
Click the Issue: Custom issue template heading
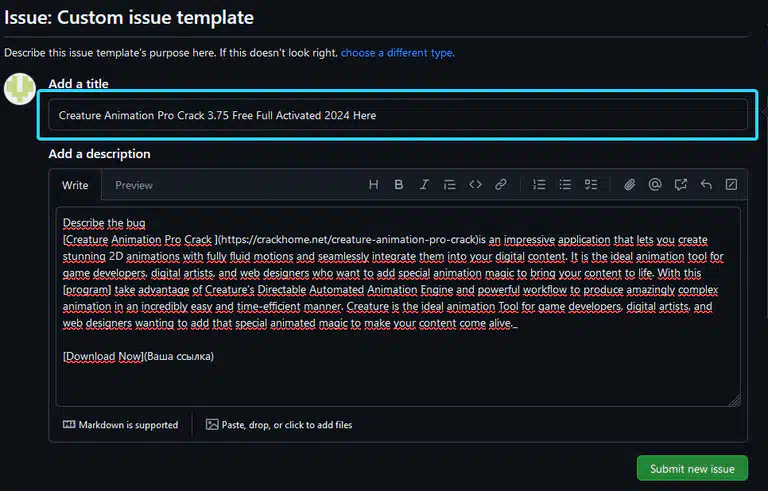pyautogui.click(x=129, y=18)
